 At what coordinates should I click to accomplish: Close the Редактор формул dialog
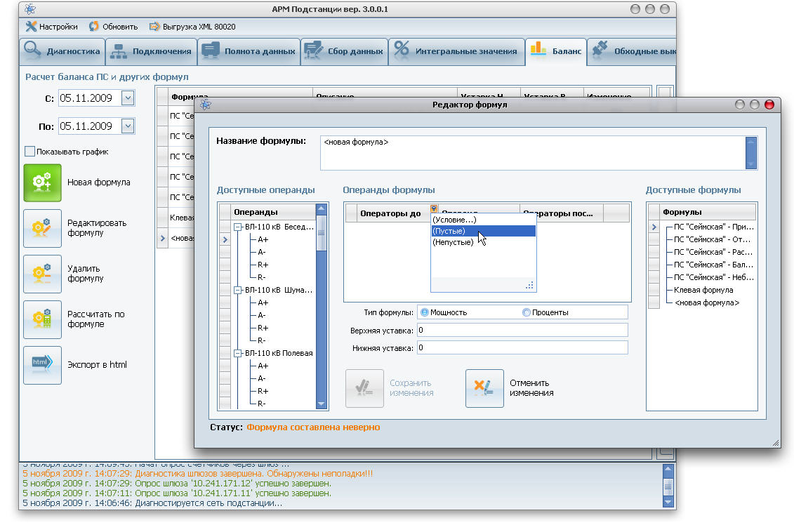[x=769, y=105]
